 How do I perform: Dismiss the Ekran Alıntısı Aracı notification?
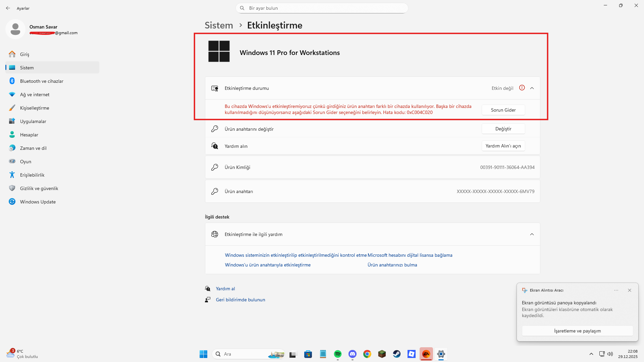coord(630,290)
